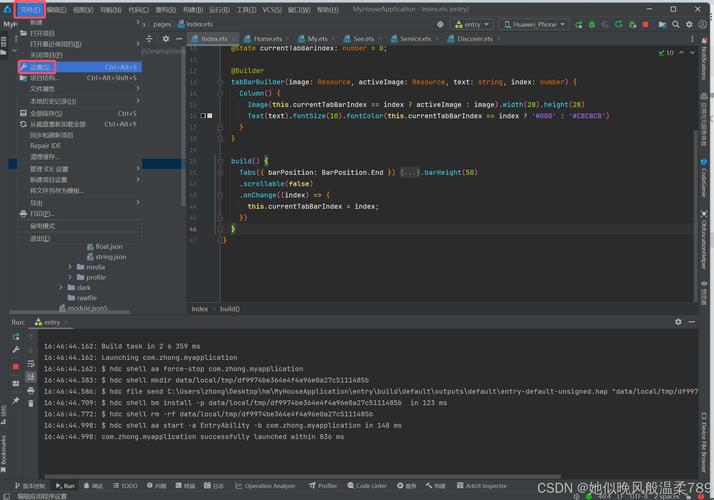The height and width of the screenshot is (500, 714).
Task: Collapse all in the project panel toolbar
Action: point(149,39)
